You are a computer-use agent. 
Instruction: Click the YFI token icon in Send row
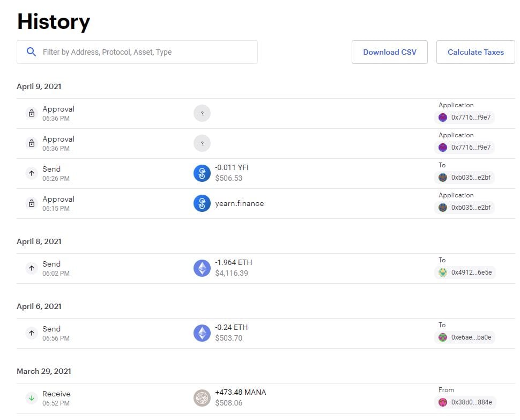click(x=202, y=173)
